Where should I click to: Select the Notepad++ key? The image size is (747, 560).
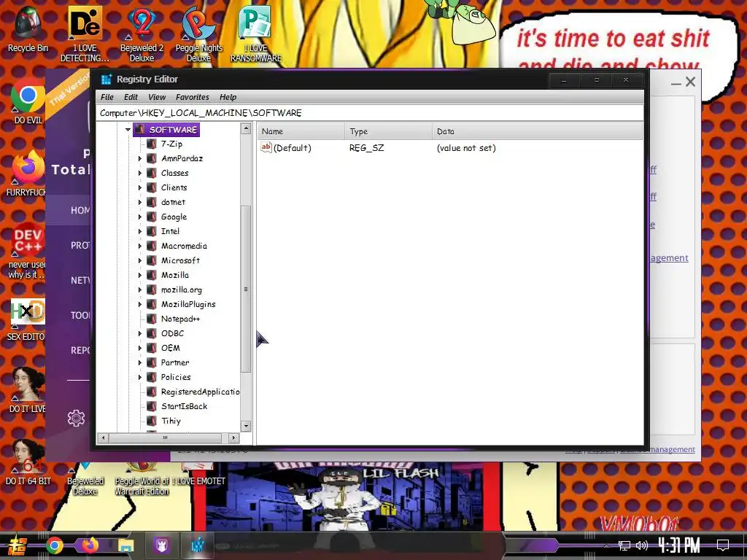(180, 319)
